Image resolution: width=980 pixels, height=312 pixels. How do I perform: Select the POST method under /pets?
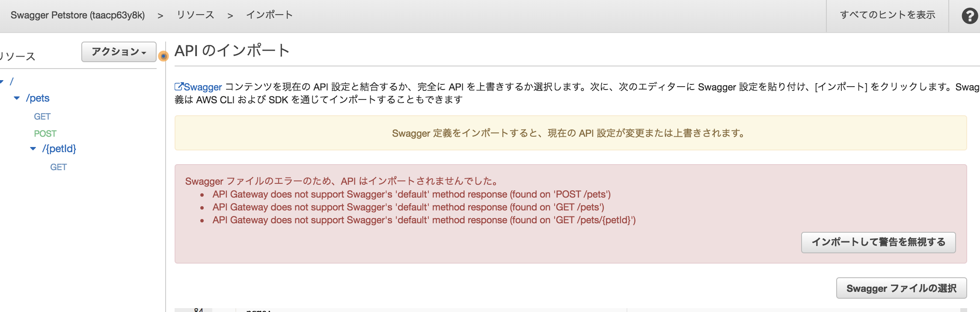tap(45, 134)
